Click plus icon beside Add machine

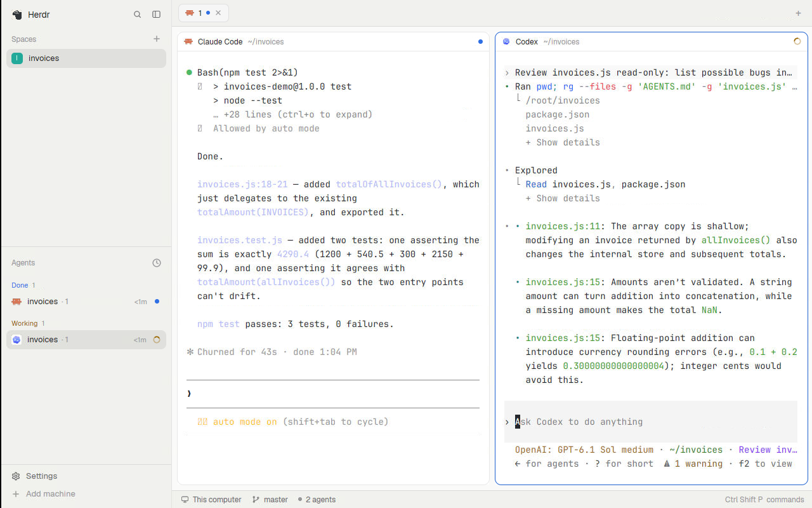pos(16,494)
